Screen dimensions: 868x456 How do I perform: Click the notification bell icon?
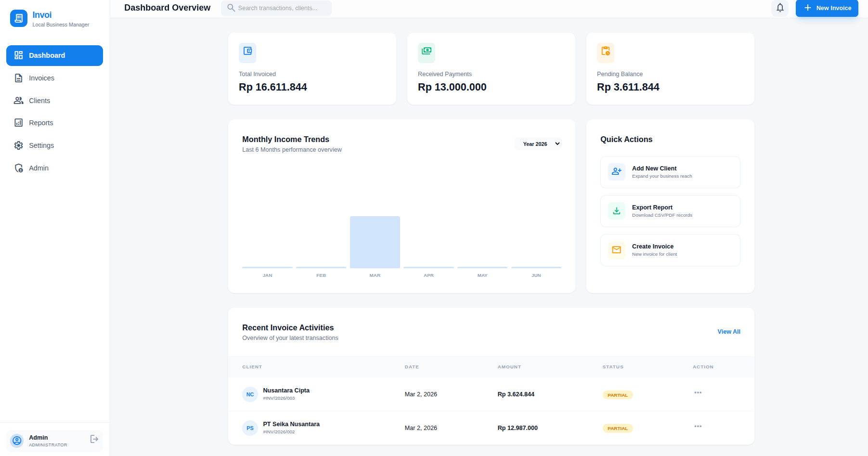(780, 8)
